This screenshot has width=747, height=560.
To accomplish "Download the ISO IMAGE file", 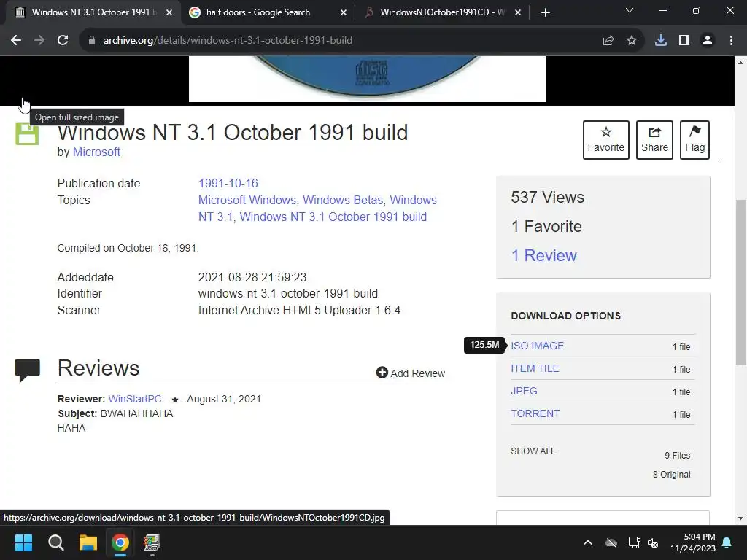I will [x=538, y=346].
